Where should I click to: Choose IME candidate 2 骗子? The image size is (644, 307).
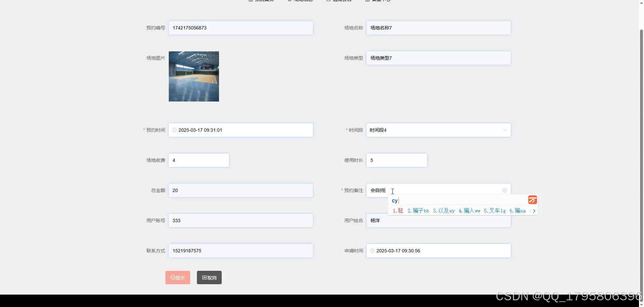click(x=418, y=211)
